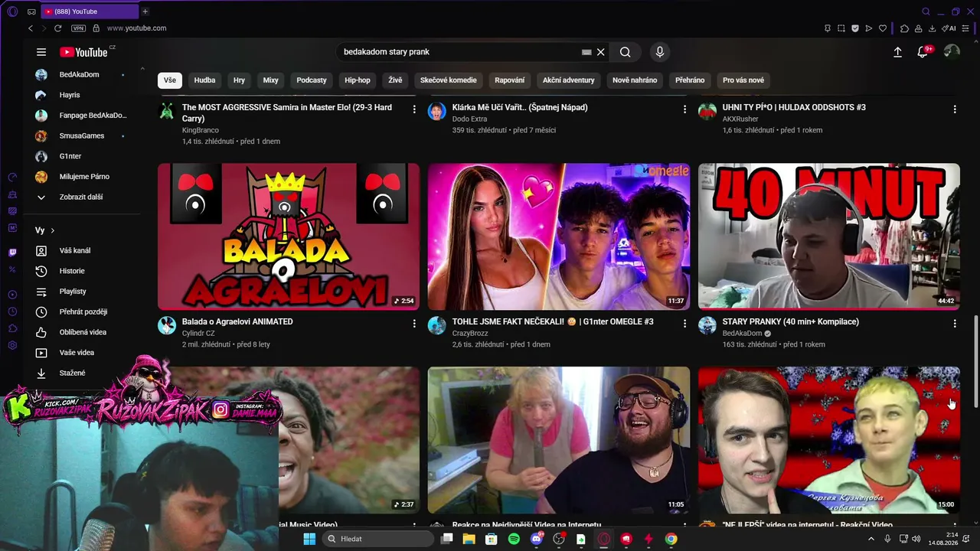Search in tabs with the title bar magnifier
This screenshot has width=980, height=551.
tap(926, 11)
